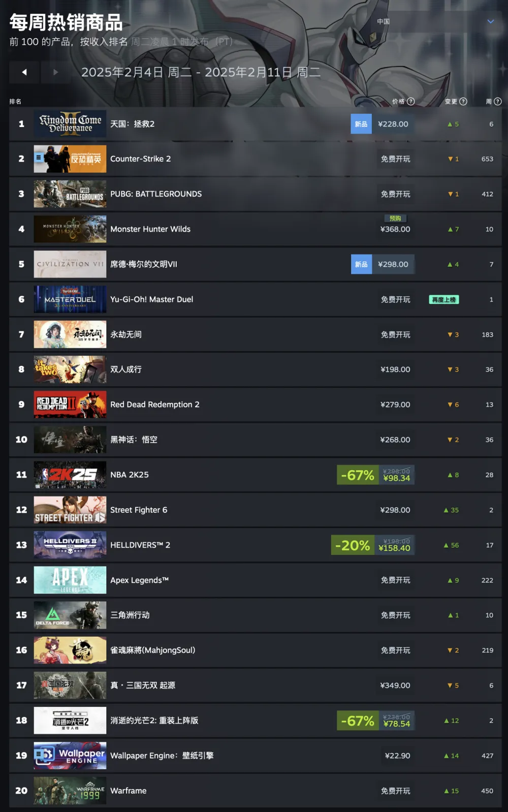Go to previous week with left arrow
508x812 pixels.
pos(24,72)
